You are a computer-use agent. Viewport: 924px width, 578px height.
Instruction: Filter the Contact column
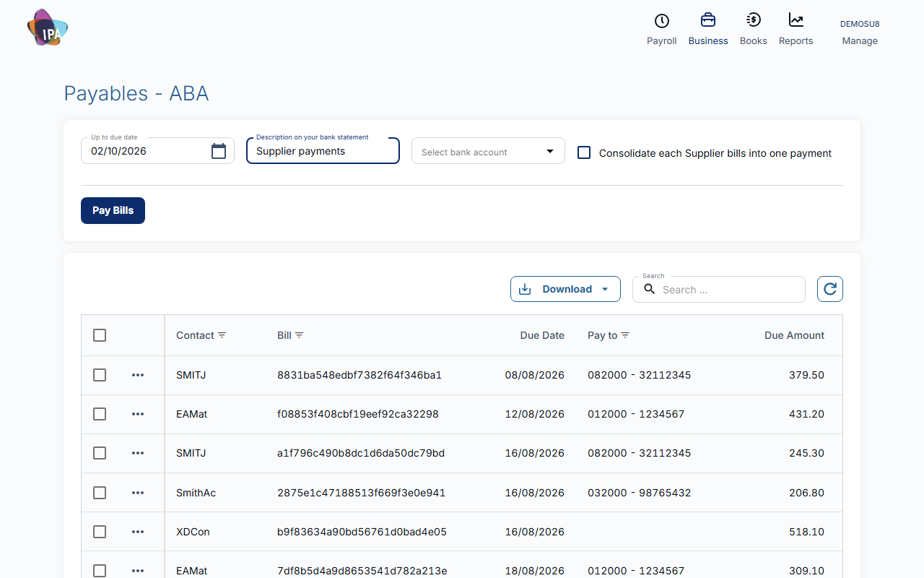click(x=222, y=335)
